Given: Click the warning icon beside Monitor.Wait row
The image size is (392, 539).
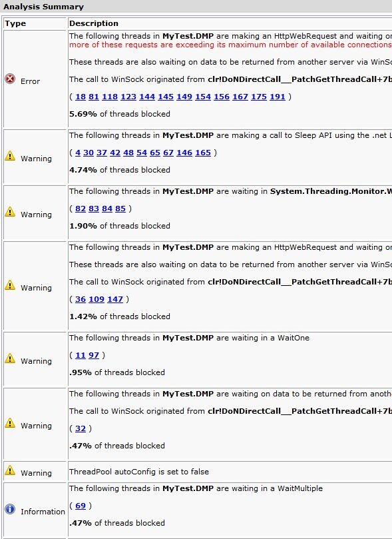Looking at the screenshot, I should coord(10,212).
